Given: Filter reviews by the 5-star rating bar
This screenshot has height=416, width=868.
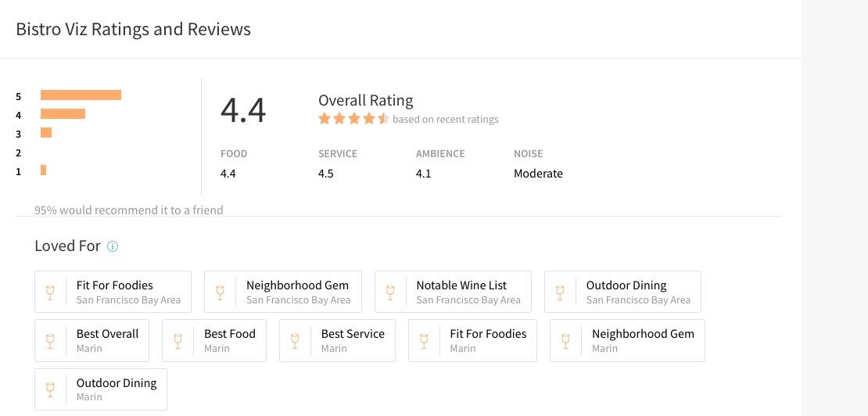Looking at the screenshot, I should tap(81, 95).
